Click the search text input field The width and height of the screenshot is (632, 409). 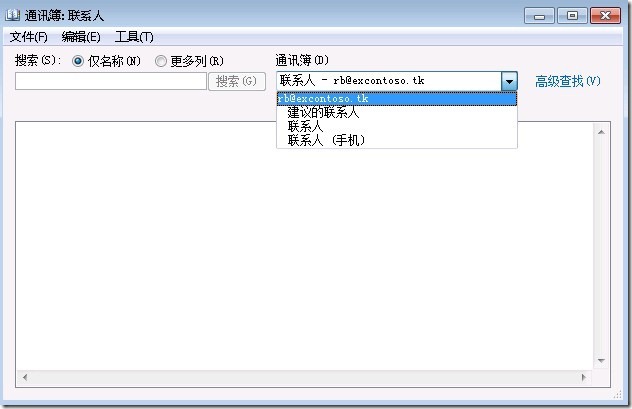click(x=110, y=81)
